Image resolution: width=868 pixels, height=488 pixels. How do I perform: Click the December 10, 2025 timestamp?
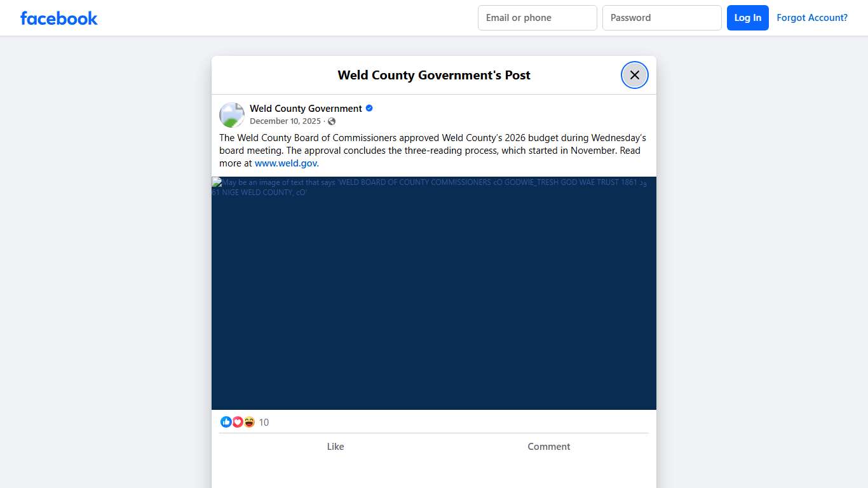[285, 121]
